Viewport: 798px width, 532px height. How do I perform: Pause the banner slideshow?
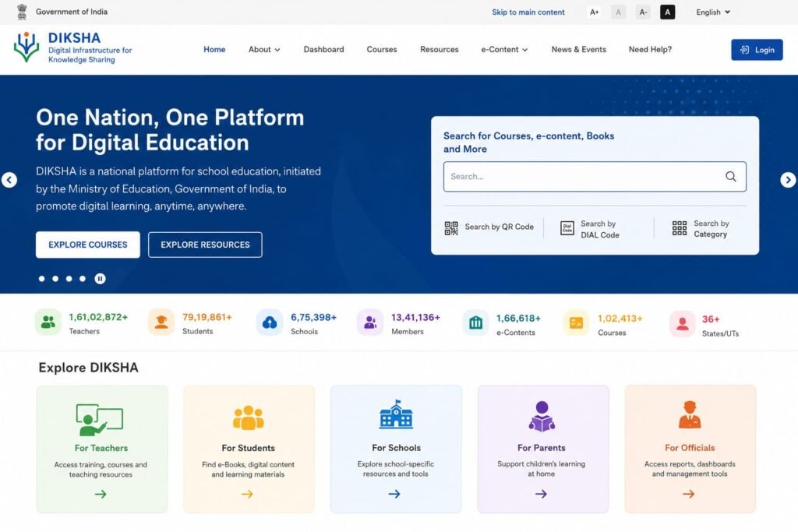(101, 279)
